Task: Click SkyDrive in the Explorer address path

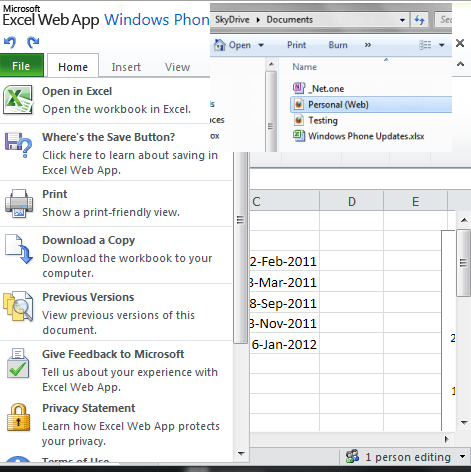Action: point(232,20)
